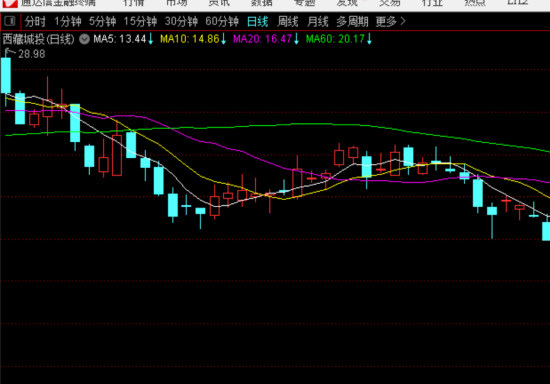Click the red logo icon at top-left
This screenshot has width=550, height=384.
9,4
